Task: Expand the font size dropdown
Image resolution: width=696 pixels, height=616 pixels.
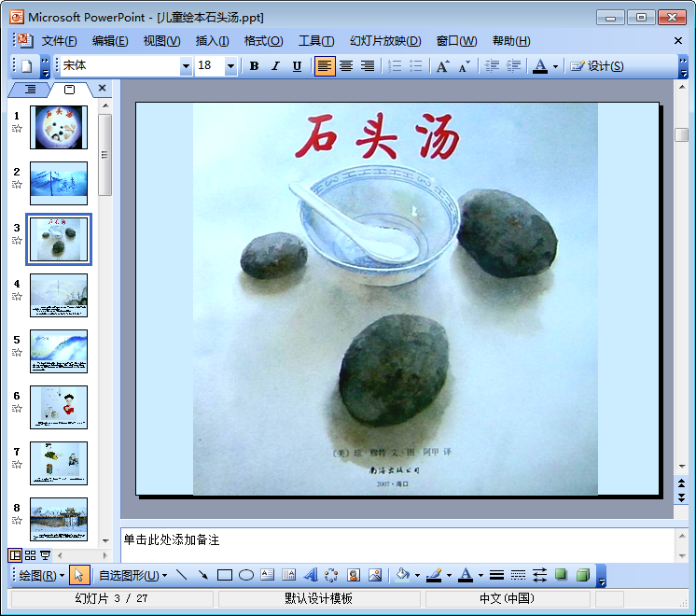Action: [x=230, y=66]
